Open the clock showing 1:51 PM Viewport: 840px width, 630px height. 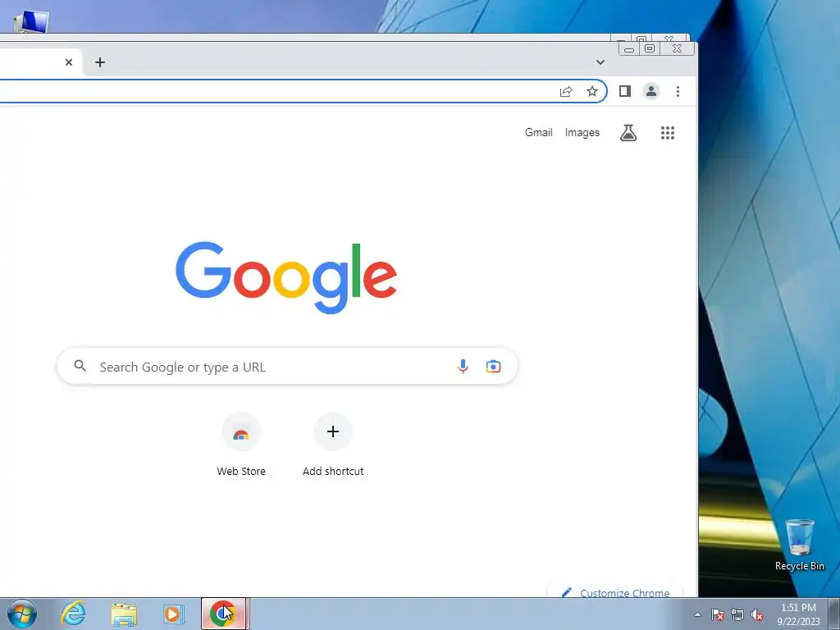click(798, 614)
